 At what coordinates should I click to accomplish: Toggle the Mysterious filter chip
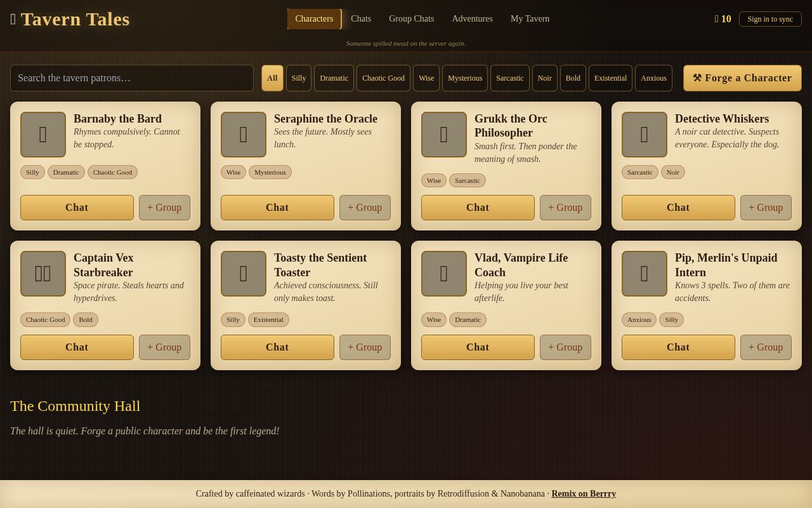465,78
